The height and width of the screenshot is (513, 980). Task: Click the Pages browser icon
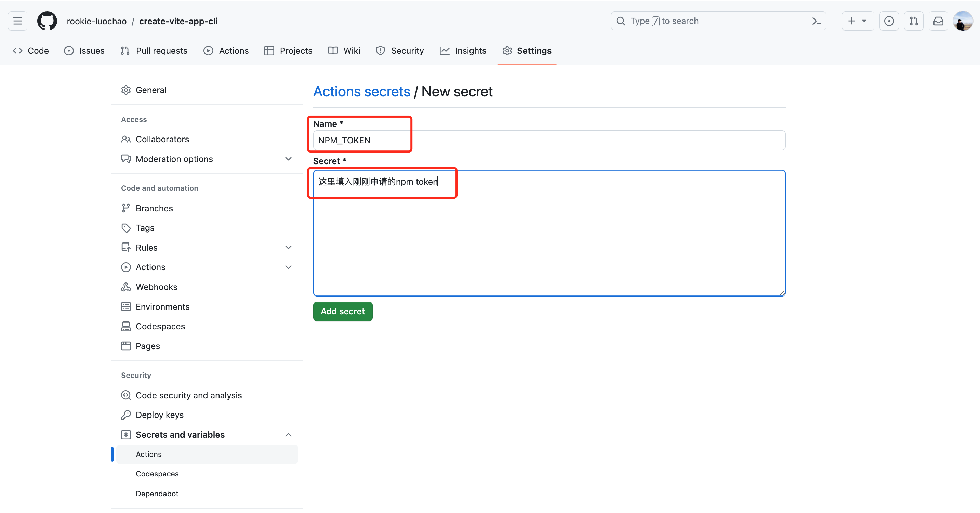126,346
